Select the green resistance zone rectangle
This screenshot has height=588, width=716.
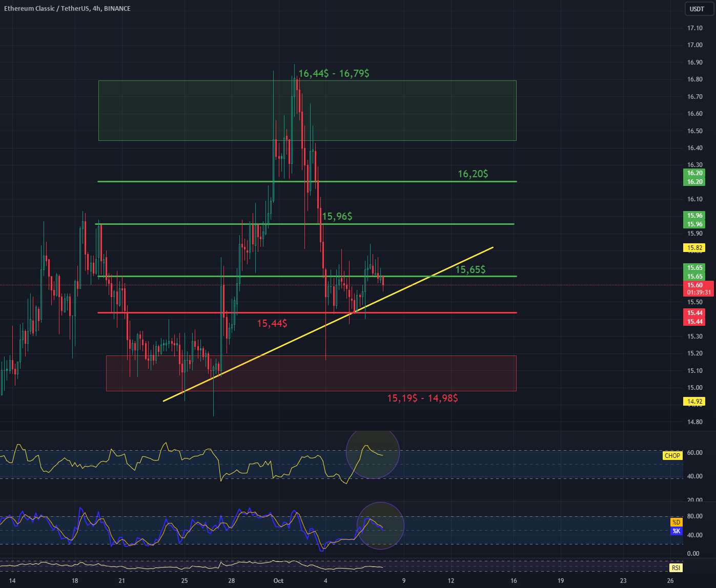(x=307, y=110)
